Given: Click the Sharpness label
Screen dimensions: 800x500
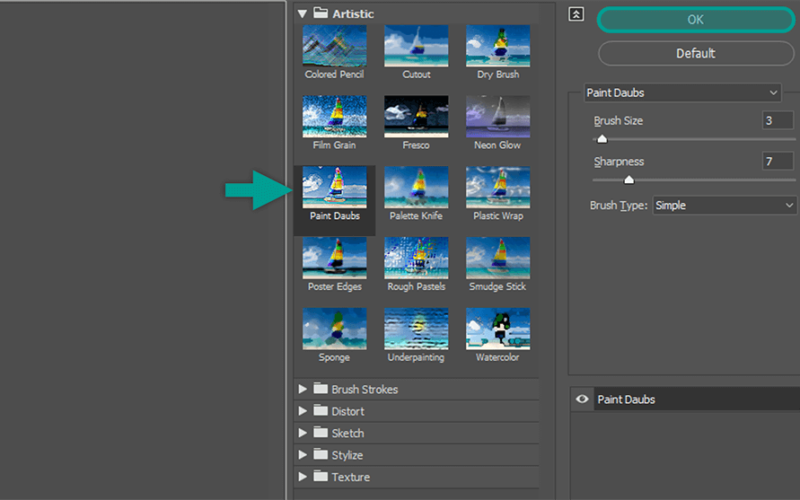Looking at the screenshot, I should click(618, 162).
